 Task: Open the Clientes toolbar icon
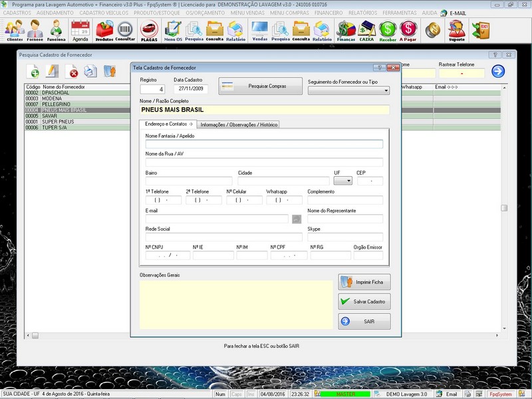pyautogui.click(x=15, y=31)
